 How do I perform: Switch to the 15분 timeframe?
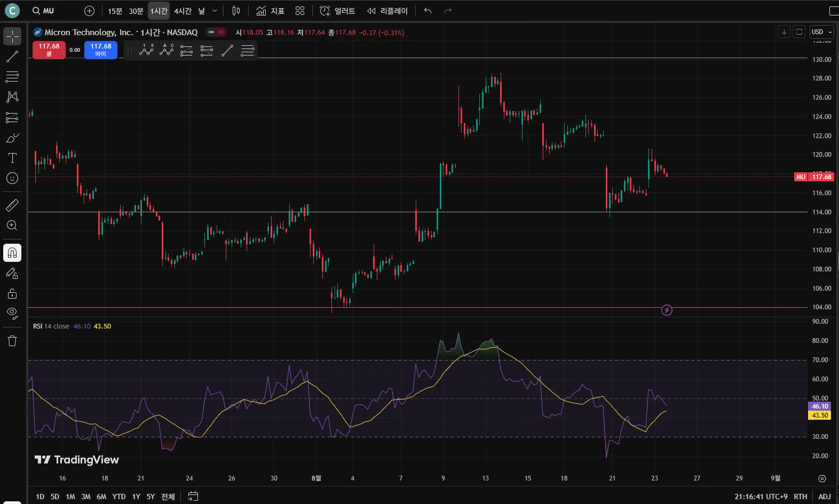click(x=115, y=11)
